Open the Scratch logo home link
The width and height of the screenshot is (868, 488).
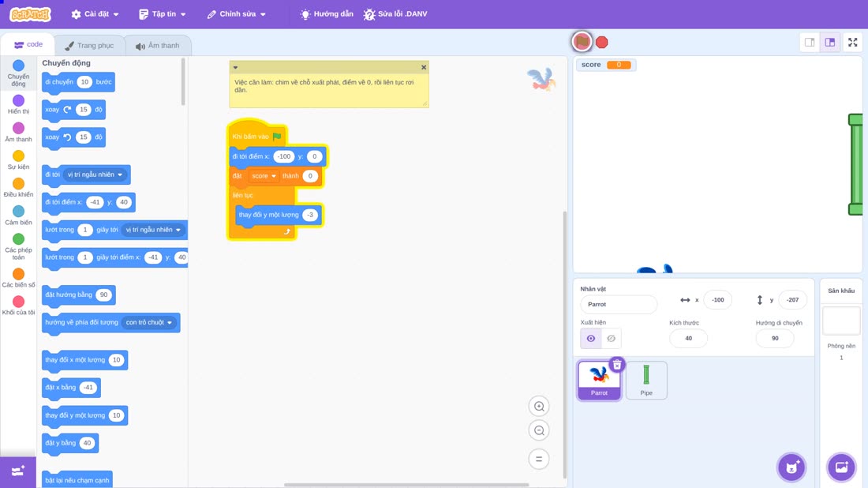coord(31,14)
